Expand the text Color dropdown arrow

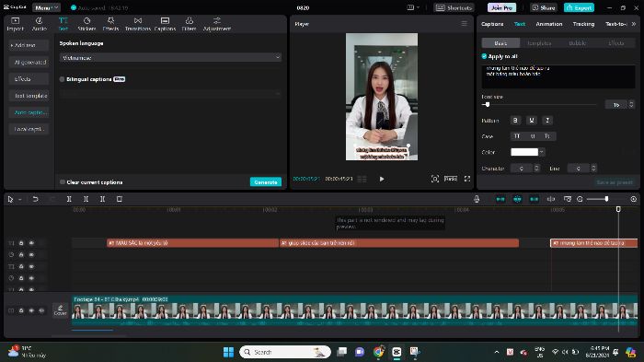(x=542, y=152)
